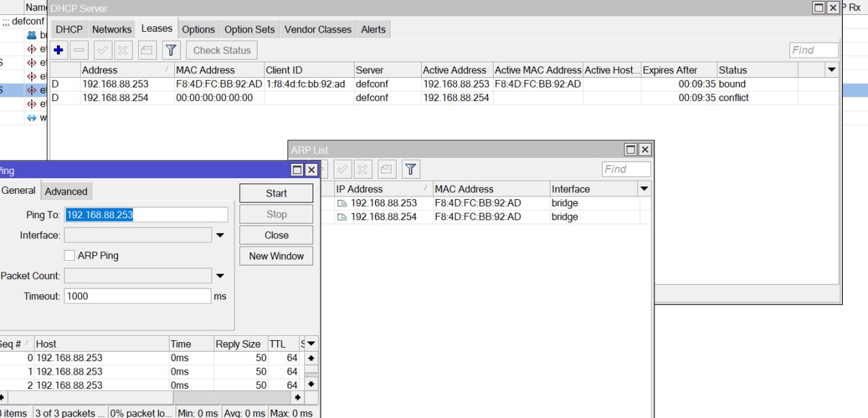
Task: Add a new DHCP lease with plus icon
Action: coord(58,50)
